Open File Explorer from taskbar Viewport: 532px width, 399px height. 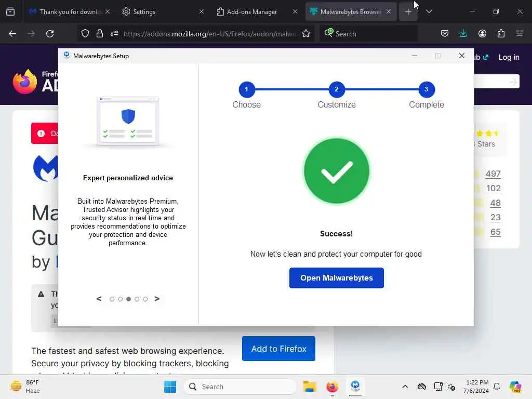click(310, 387)
